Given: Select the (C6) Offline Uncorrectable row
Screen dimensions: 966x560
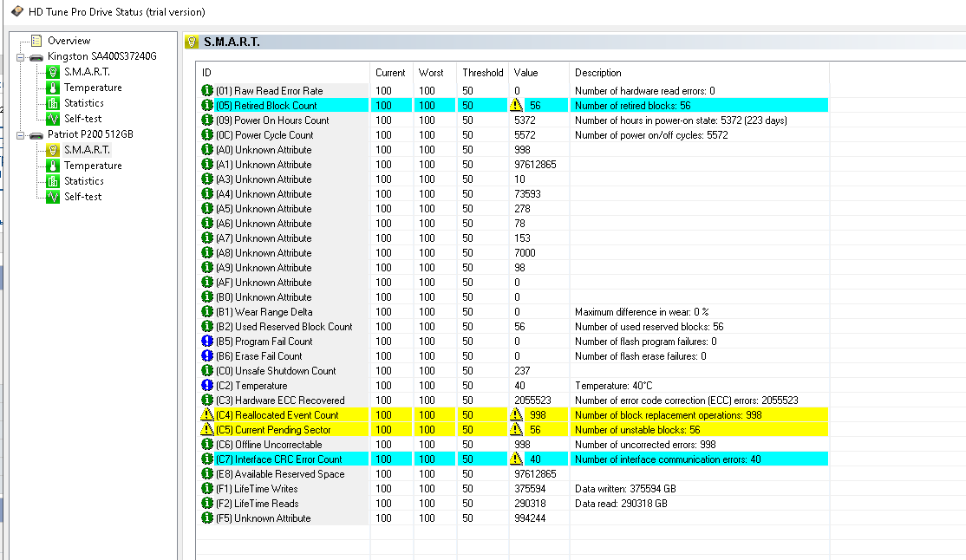Looking at the screenshot, I should pyautogui.click(x=514, y=444).
